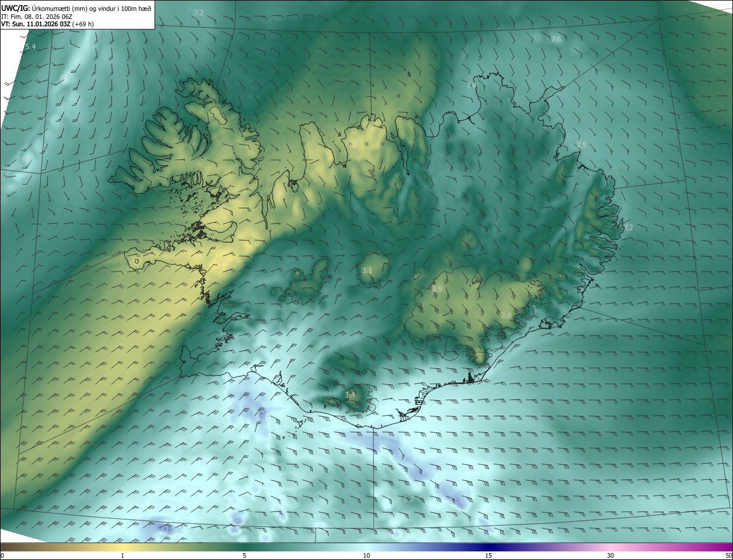Click the 7.5 value label on the map
This screenshot has width=733, height=560.
581,145
